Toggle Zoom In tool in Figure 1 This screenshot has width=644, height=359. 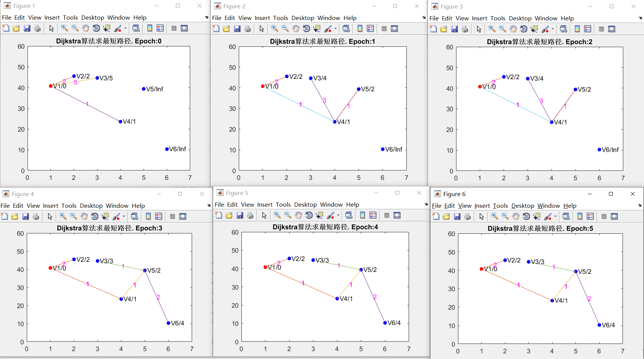coord(64,28)
